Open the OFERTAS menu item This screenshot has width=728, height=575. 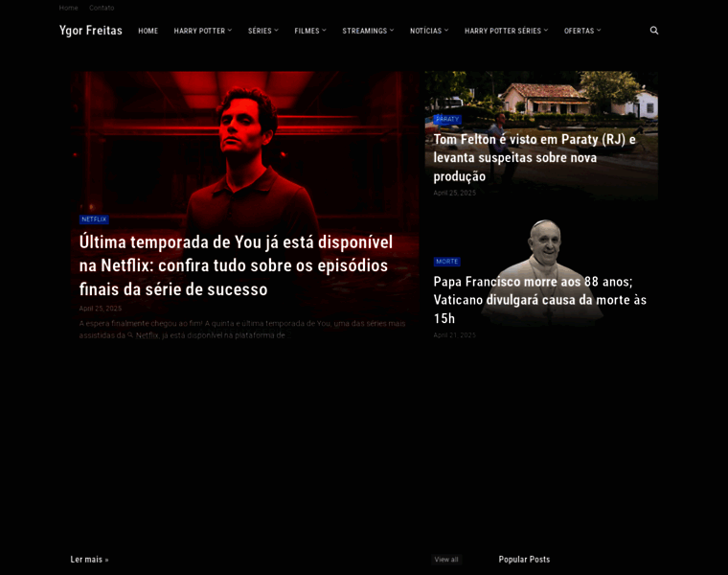coord(579,31)
